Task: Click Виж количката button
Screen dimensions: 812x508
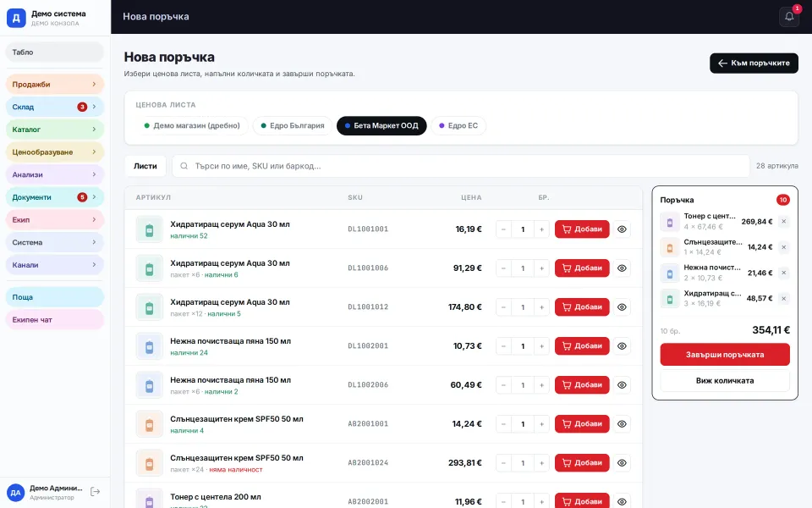Action: [x=725, y=380]
